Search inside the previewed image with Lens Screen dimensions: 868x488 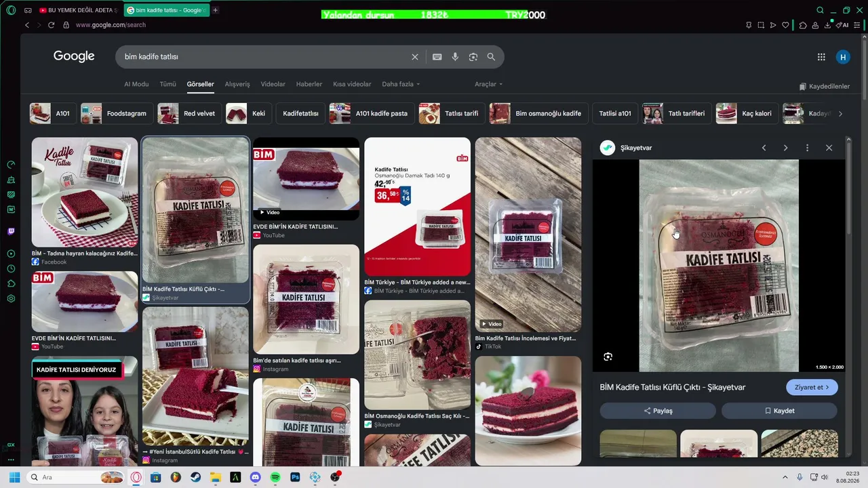click(608, 357)
